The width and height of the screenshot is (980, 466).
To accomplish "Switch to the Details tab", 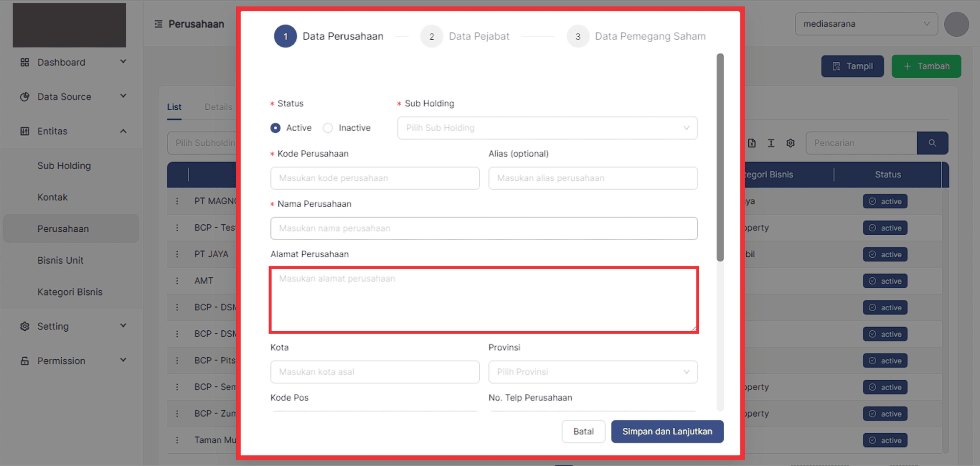I will coord(218,107).
